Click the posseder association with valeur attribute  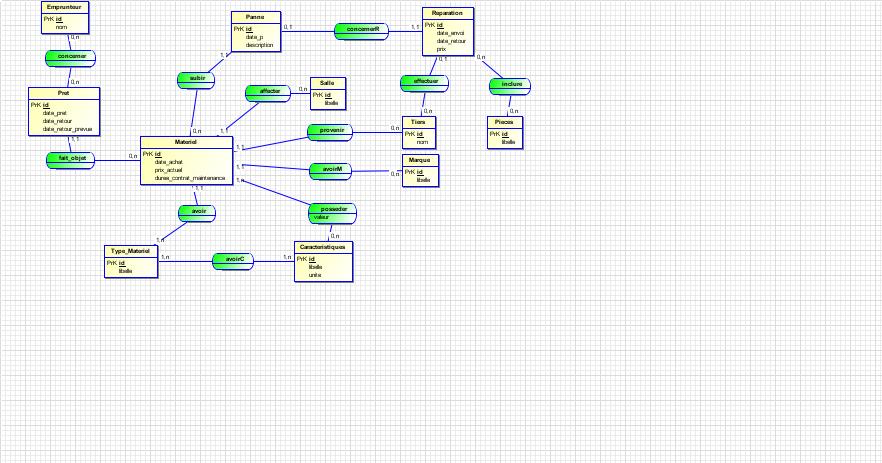(332, 212)
